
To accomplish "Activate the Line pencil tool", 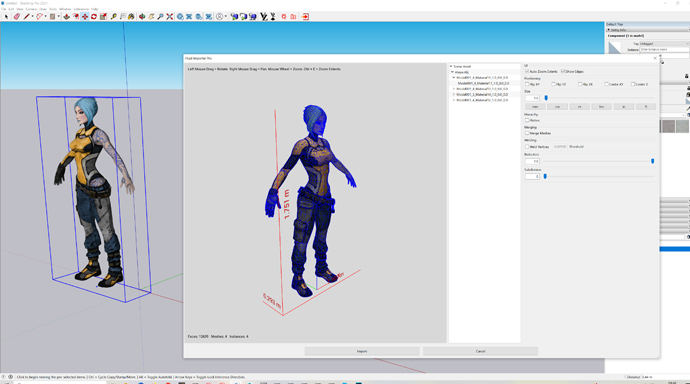I will click(26, 17).
